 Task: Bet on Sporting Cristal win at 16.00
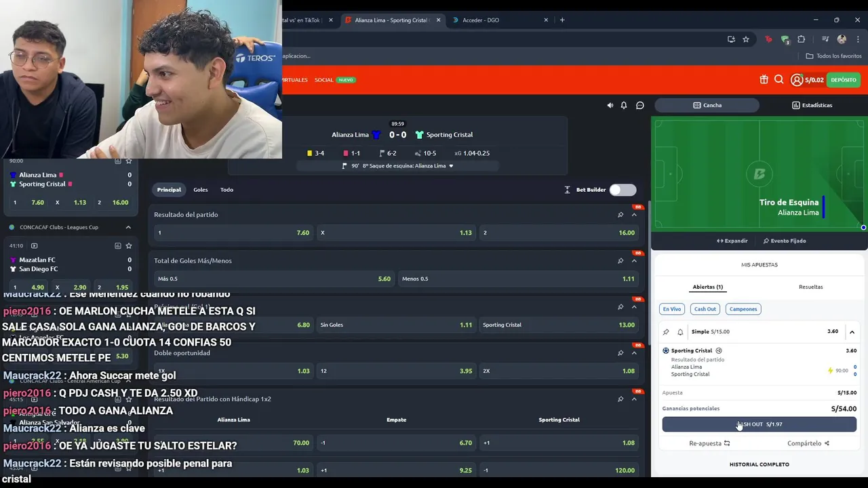pos(559,232)
